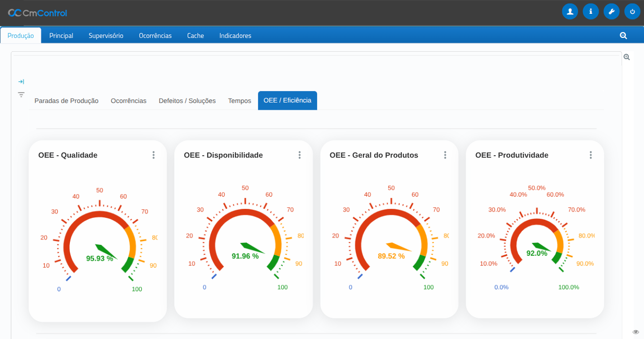Open the Paradas de Produção tab
644x339 pixels.
pyautogui.click(x=66, y=101)
